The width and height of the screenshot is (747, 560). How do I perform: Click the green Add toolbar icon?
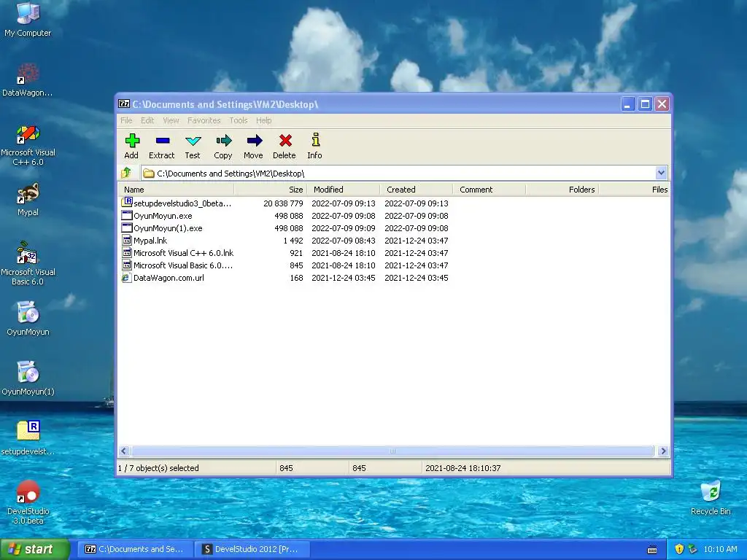click(x=132, y=141)
